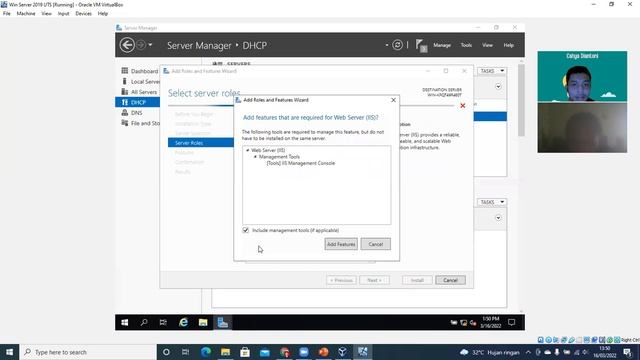
Task: Click the Server Manager vertical scrollbar
Action: tap(521, 100)
